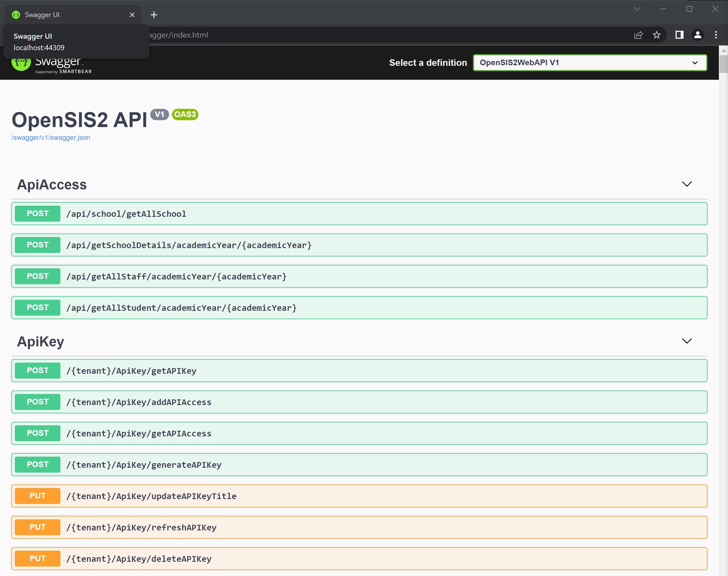Collapse the ApiKey section chevron

click(x=686, y=341)
